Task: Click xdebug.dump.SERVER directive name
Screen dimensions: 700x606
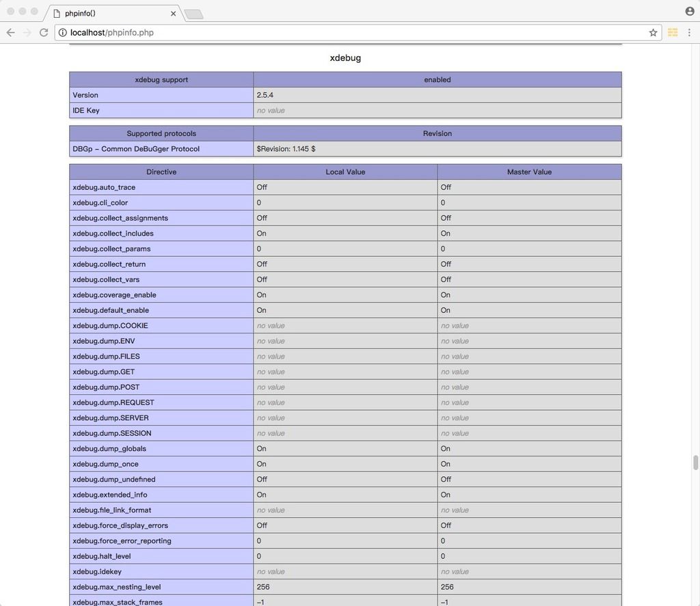Action: pos(111,418)
